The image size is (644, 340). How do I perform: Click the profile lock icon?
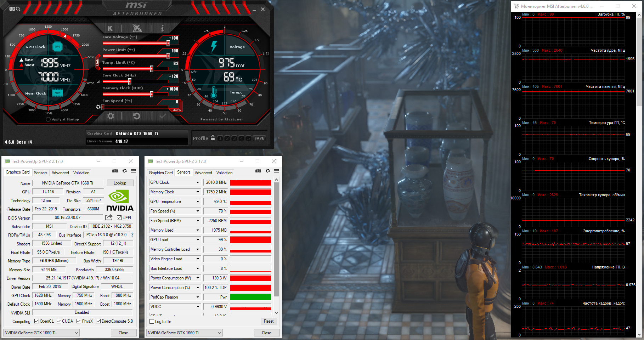point(213,138)
